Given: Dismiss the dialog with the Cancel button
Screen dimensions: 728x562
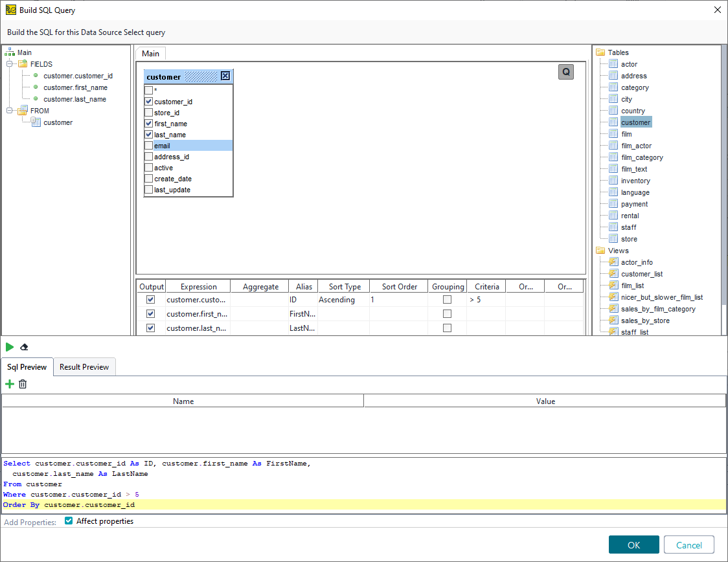Looking at the screenshot, I should click(x=688, y=545).
